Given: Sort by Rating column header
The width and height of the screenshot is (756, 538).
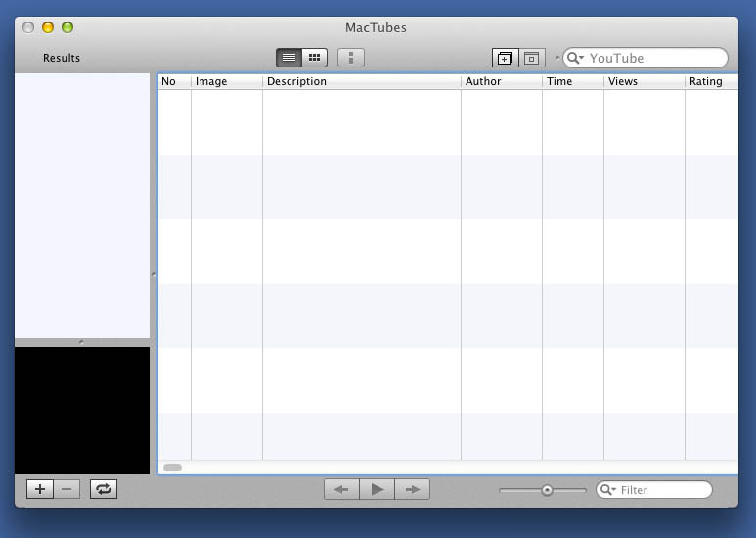Looking at the screenshot, I should click(711, 81).
